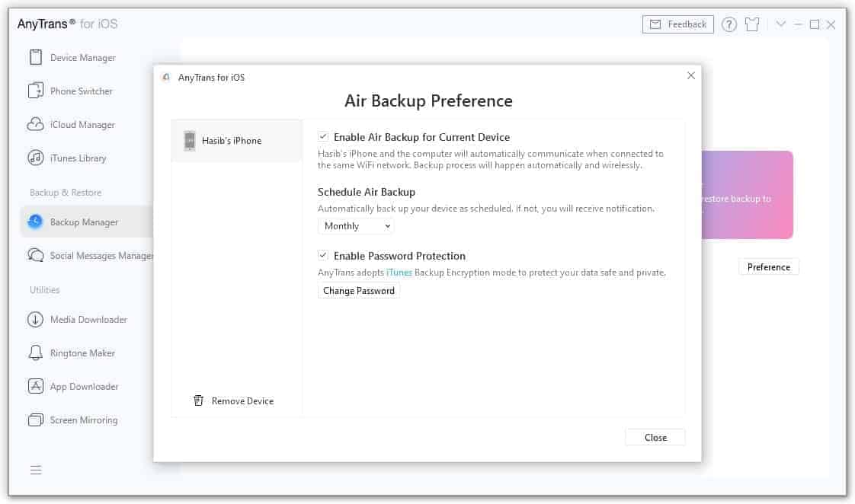Expand the chevron next to the minimize button
Image resolution: width=855 pixels, height=504 pixels.
click(780, 24)
